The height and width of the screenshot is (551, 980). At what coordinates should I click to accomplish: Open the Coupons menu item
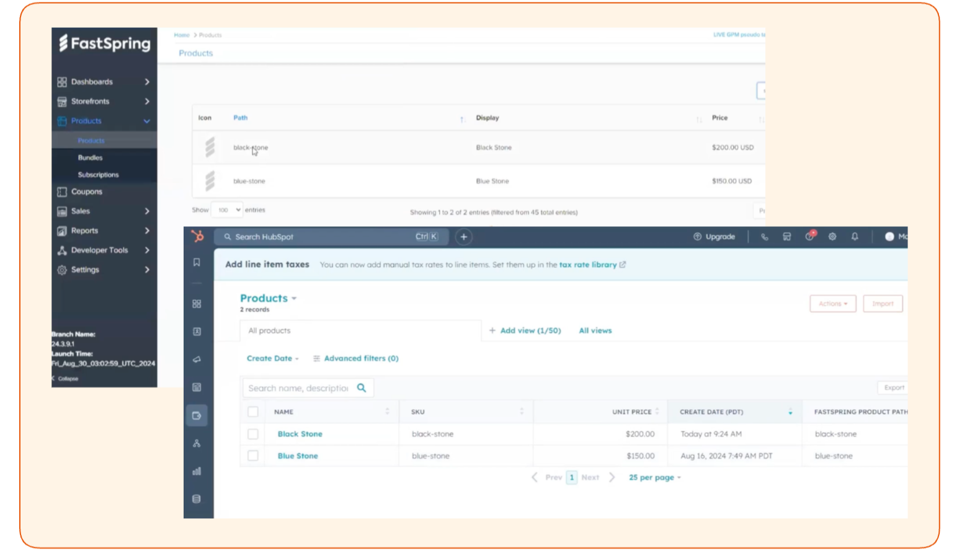click(x=86, y=192)
